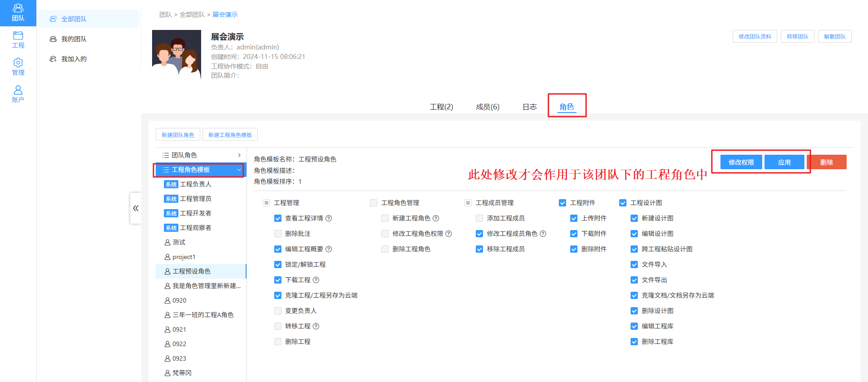Switch to the 成员(6) tab
The height and width of the screenshot is (382, 868).
[488, 107]
